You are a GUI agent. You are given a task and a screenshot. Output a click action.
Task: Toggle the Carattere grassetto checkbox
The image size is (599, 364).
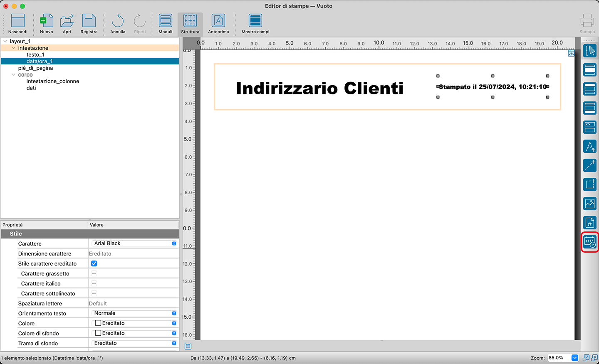[94, 273]
